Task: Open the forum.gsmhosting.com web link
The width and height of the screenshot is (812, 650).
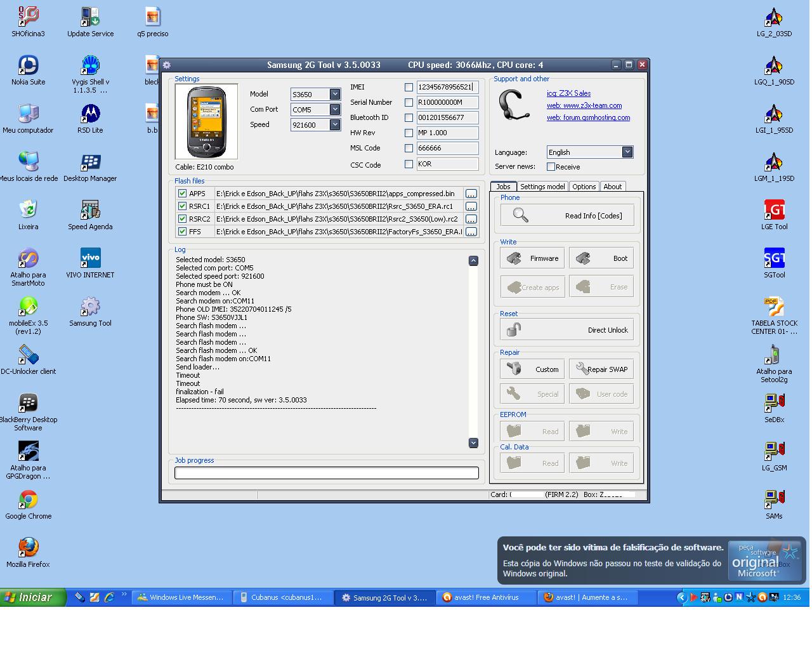Action: tap(588, 117)
